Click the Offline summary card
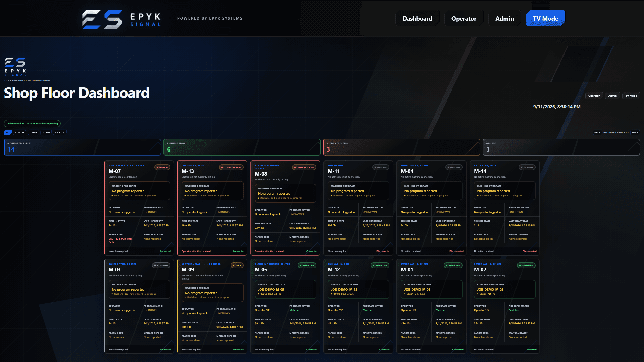The width and height of the screenshot is (644, 362). [561, 147]
